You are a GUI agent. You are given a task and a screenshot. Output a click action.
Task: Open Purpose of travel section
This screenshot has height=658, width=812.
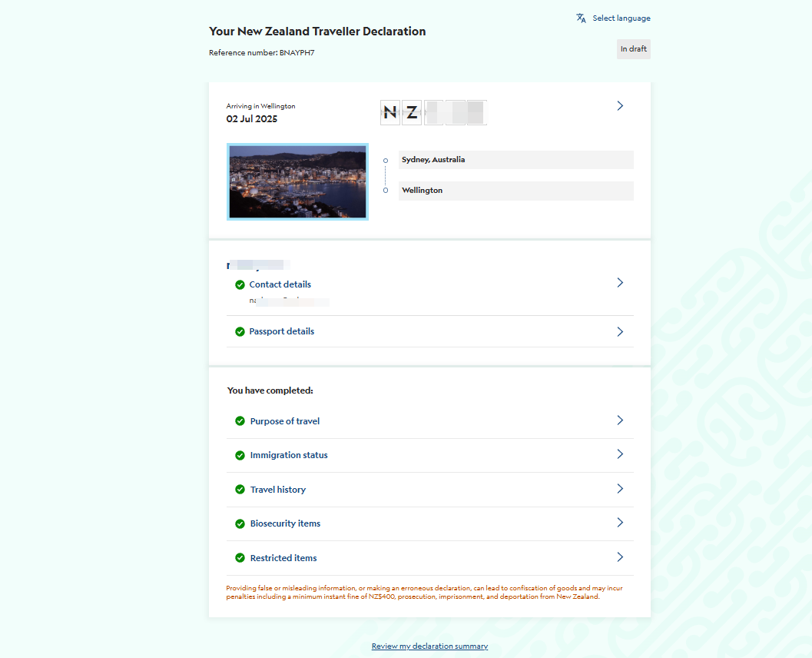click(285, 421)
